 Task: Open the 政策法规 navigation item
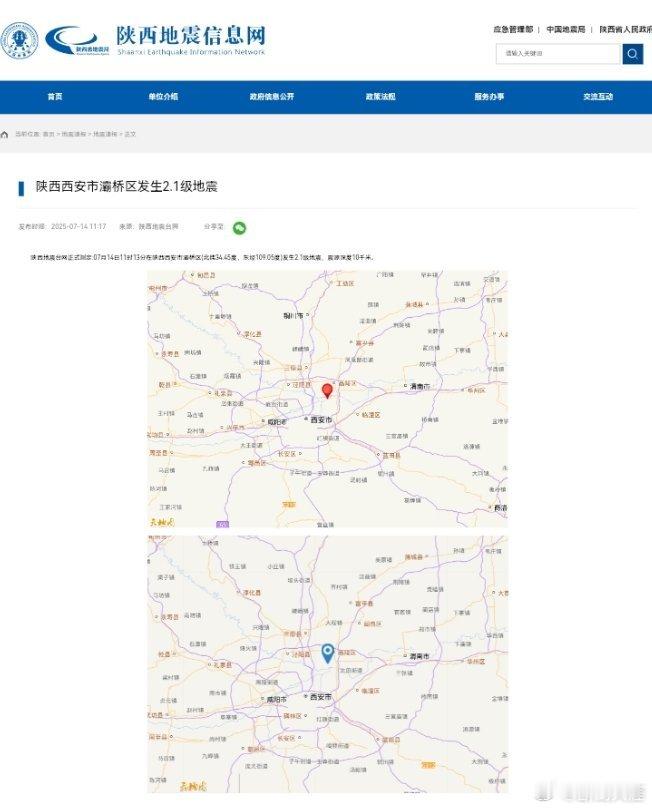[381, 96]
